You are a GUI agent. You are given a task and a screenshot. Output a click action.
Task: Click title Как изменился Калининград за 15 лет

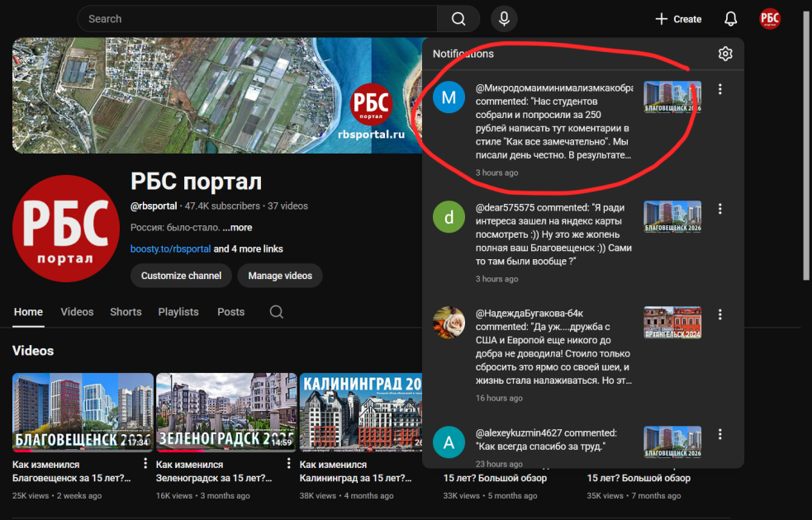[x=356, y=471]
